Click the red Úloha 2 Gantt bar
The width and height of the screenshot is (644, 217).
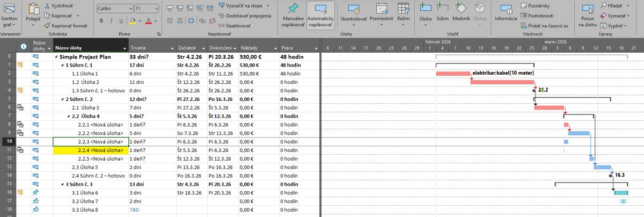pyautogui.click(x=502, y=82)
